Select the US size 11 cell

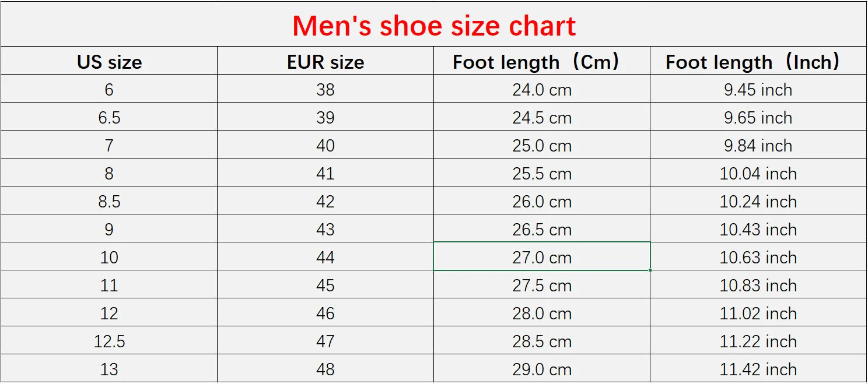109,286
